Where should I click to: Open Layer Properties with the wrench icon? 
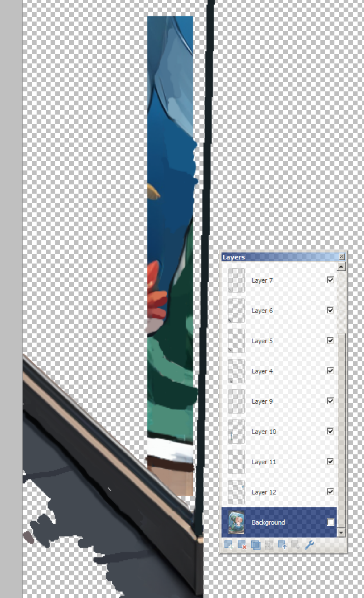(309, 545)
